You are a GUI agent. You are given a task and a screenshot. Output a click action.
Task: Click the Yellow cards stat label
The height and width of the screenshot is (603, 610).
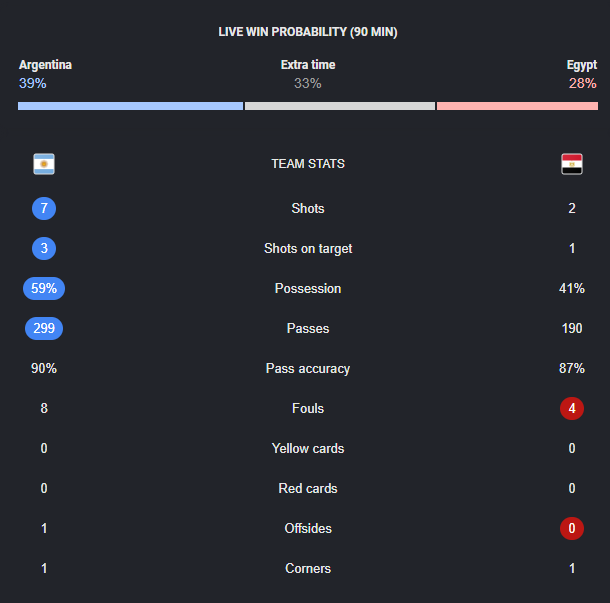coord(308,448)
